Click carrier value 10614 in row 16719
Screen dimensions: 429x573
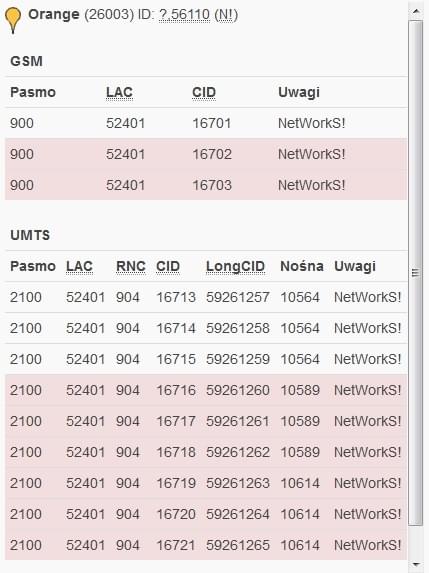tap(300, 483)
